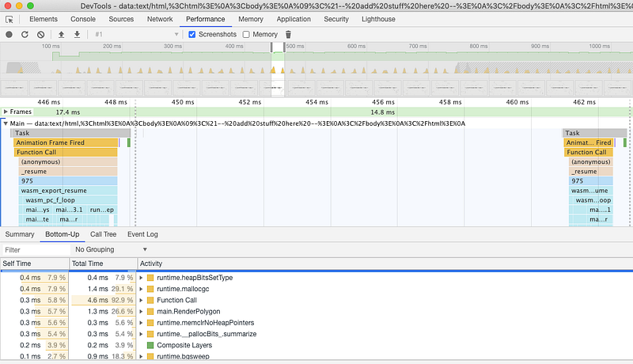
Task: Expand the runtime.mallocgc row
Action: (x=142, y=289)
